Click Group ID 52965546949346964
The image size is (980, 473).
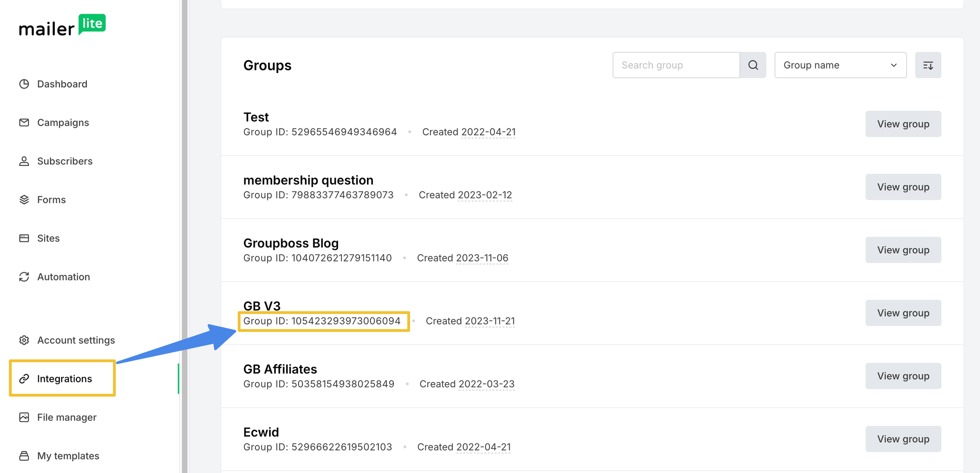(x=320, y=132)
